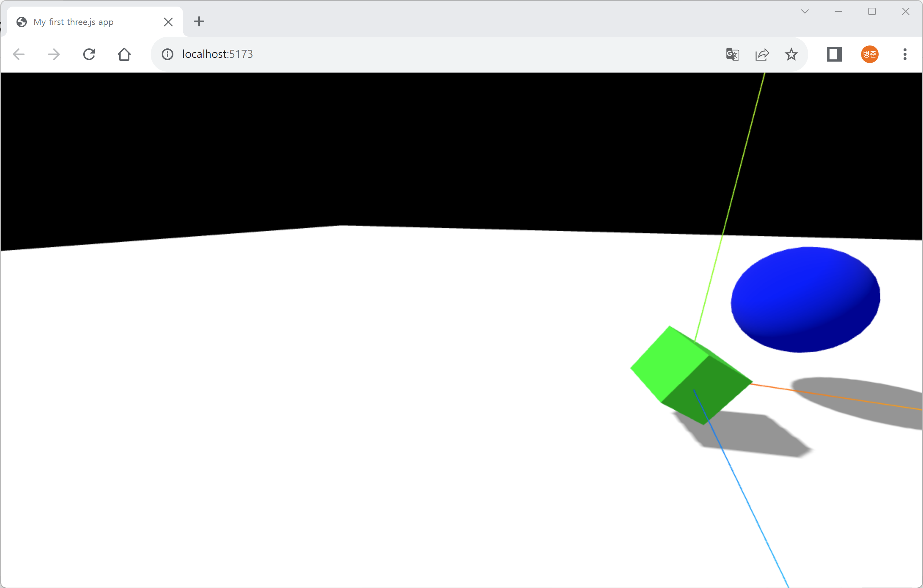Open the Google Translate icon
The height and width of the screenshot is (588, 923).
click(732, 54)
